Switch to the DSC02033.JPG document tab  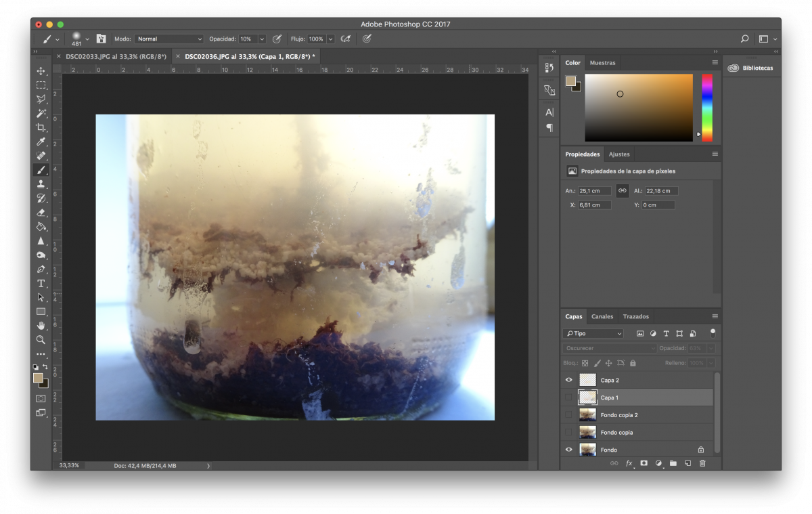click(116, 57)
